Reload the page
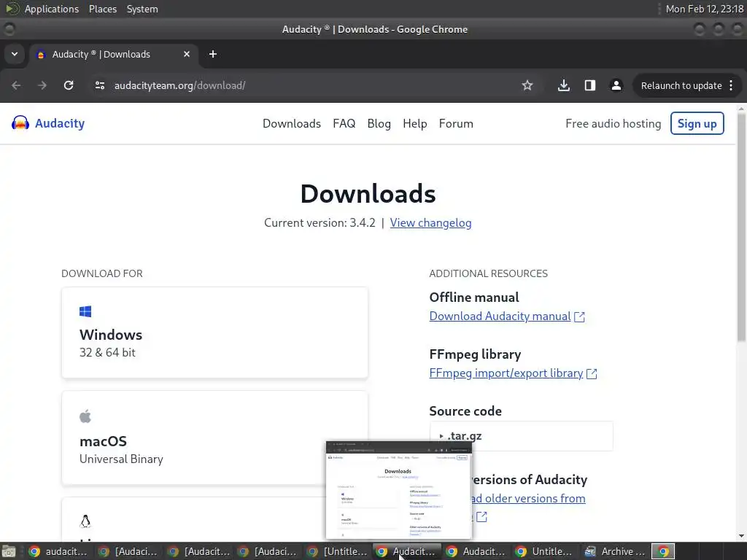747x560 pixels. tap(69, 85)
